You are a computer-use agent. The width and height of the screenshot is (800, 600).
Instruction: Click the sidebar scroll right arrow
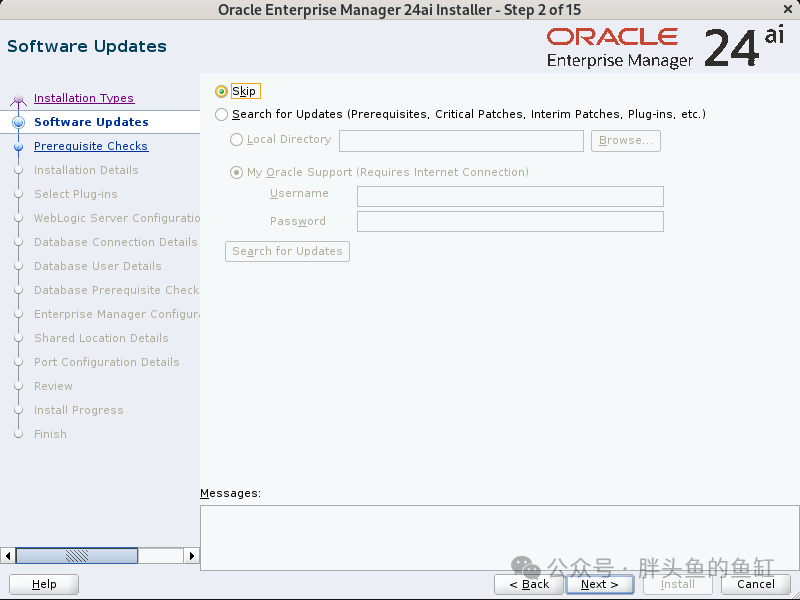(x=191, y=556)
